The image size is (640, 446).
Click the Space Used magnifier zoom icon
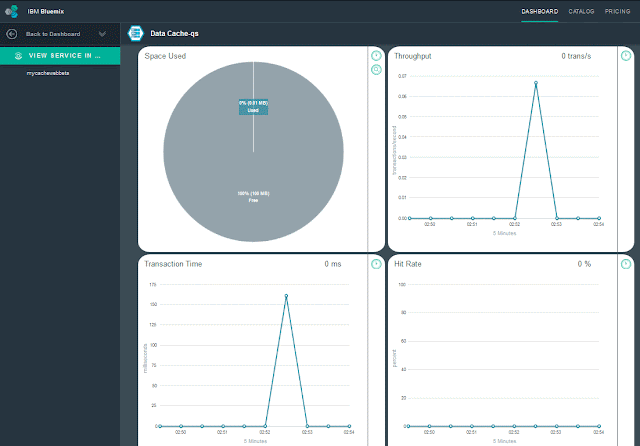coord(376,70)
